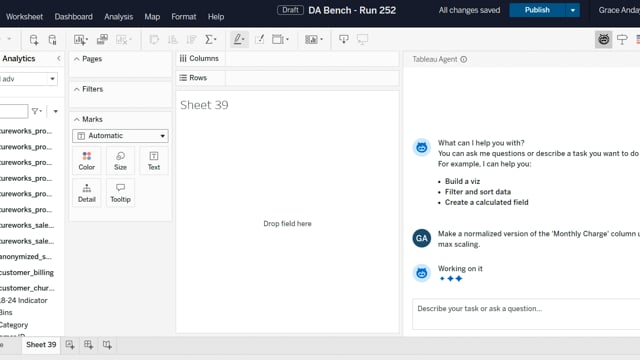Click the Detail mark card
Viewport: 640px width, 360px height.
[87, 193]
